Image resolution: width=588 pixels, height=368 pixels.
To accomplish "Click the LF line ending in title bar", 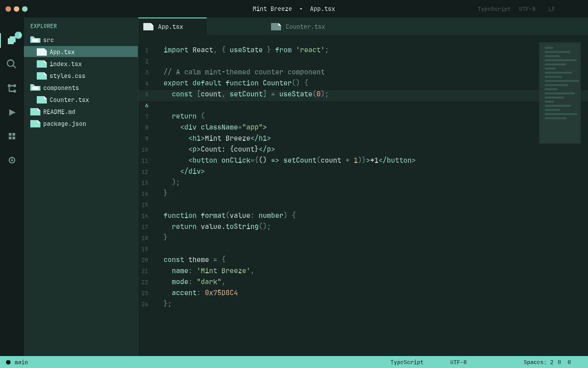I will (552, 9).
